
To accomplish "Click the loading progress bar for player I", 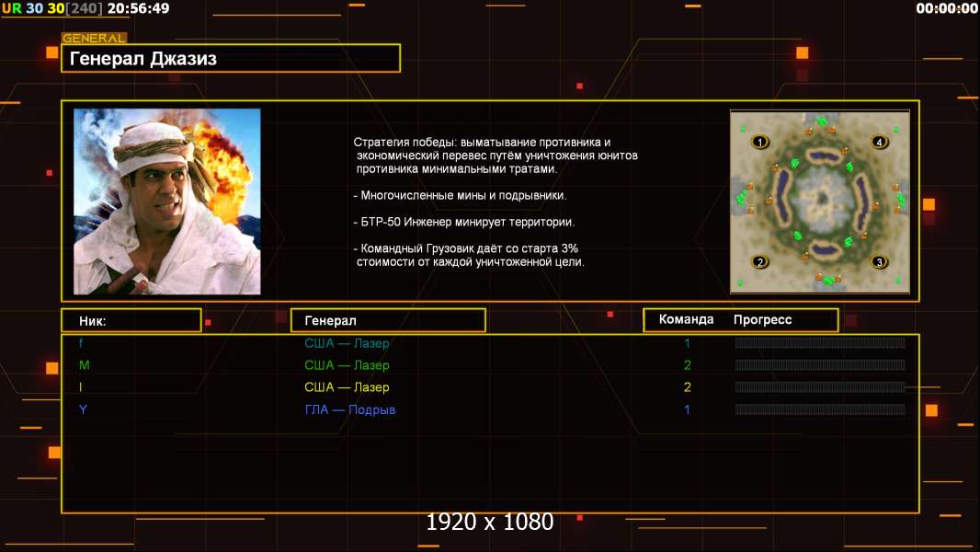I will [x=820, y=387].
